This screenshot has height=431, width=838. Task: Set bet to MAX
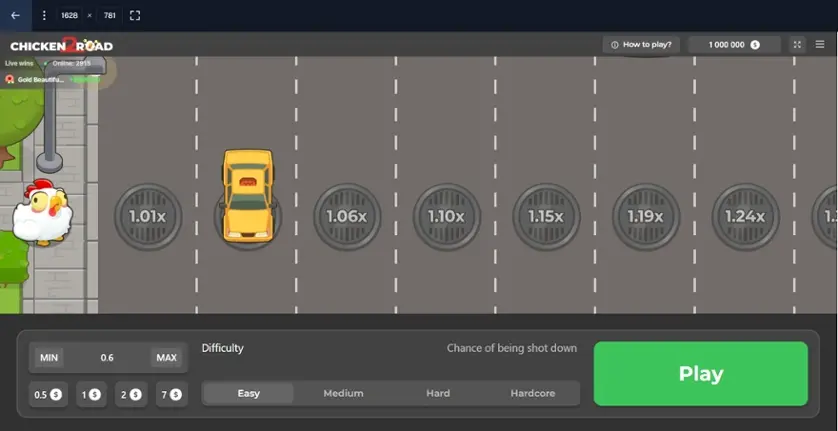coord(166,358)
